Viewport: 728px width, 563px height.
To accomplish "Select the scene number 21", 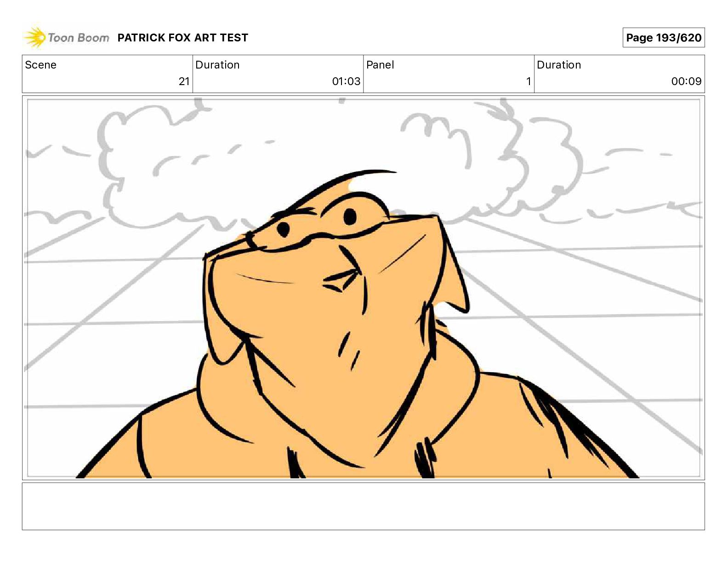I will coord(184,81).
